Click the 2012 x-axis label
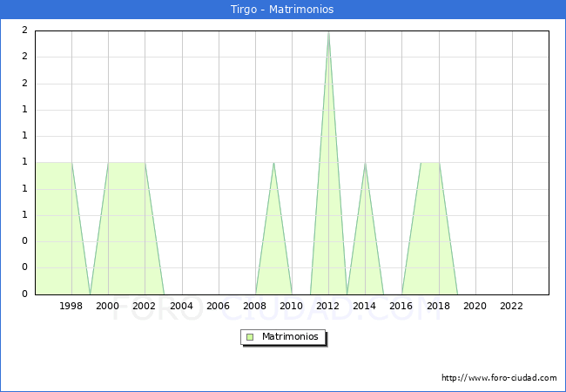 (x=328, y=306)
